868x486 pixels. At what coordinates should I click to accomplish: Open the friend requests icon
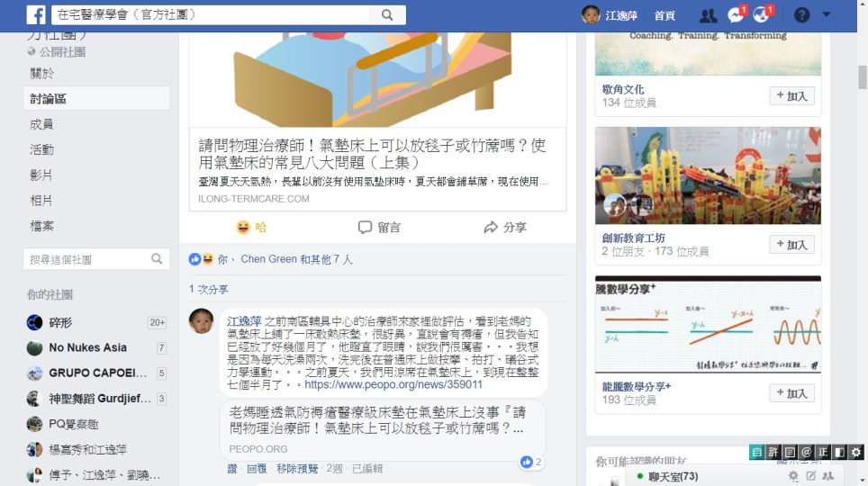coord(708,15)
